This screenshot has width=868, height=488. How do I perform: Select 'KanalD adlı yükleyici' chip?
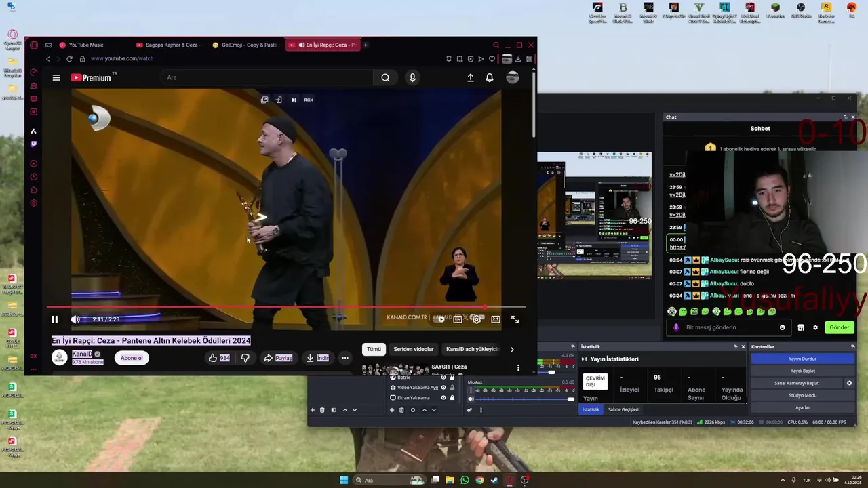coord(473,349)
